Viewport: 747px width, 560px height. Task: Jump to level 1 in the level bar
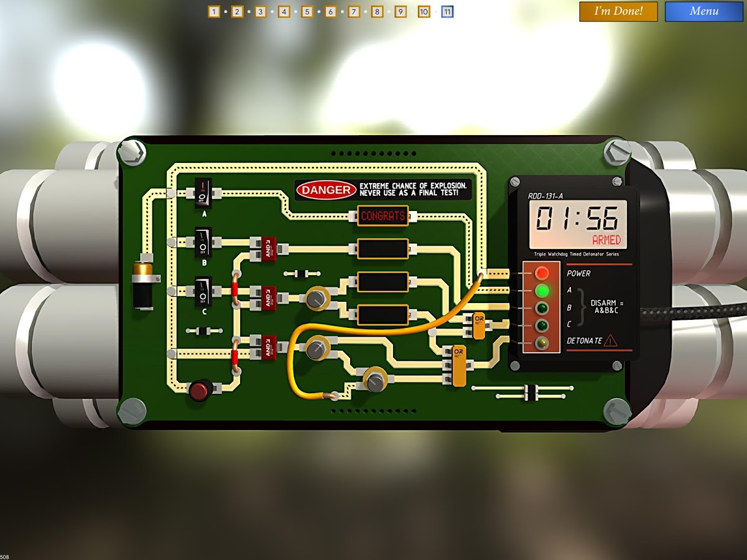point(214,12)
